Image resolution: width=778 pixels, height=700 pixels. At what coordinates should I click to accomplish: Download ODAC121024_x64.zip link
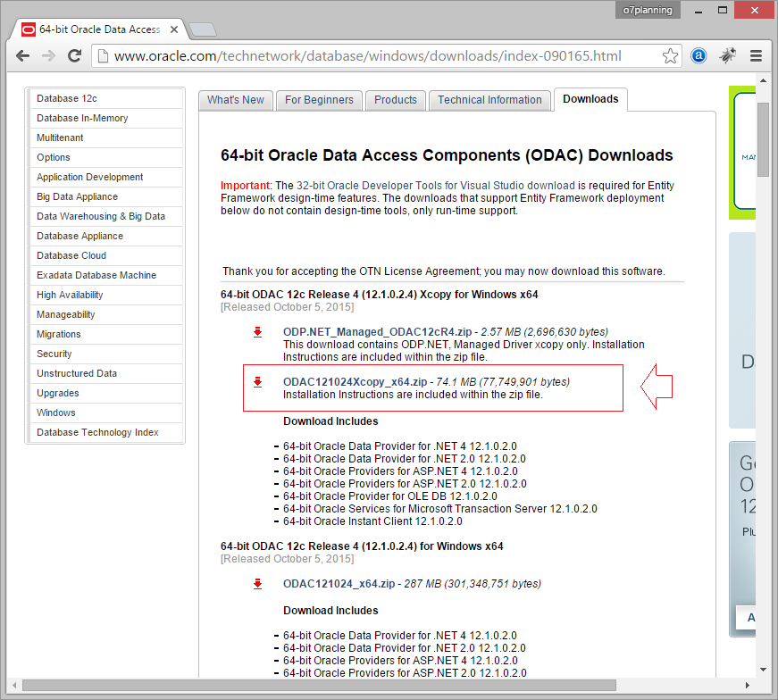pyautogui.click(x=339, y=584)
